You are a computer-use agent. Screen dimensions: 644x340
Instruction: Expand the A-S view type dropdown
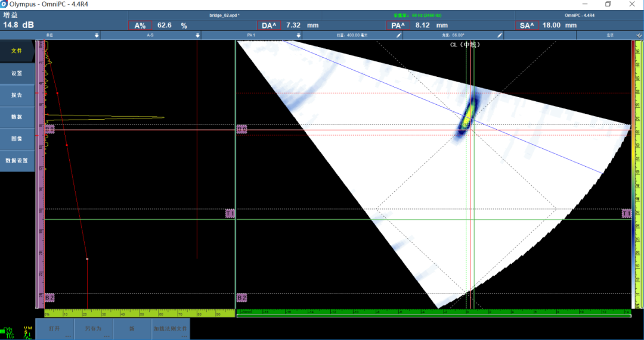pyautogui.click(x=197, y=35)
